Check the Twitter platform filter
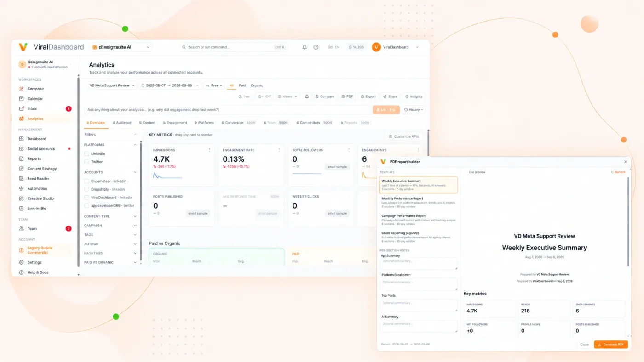 [86, 162]
